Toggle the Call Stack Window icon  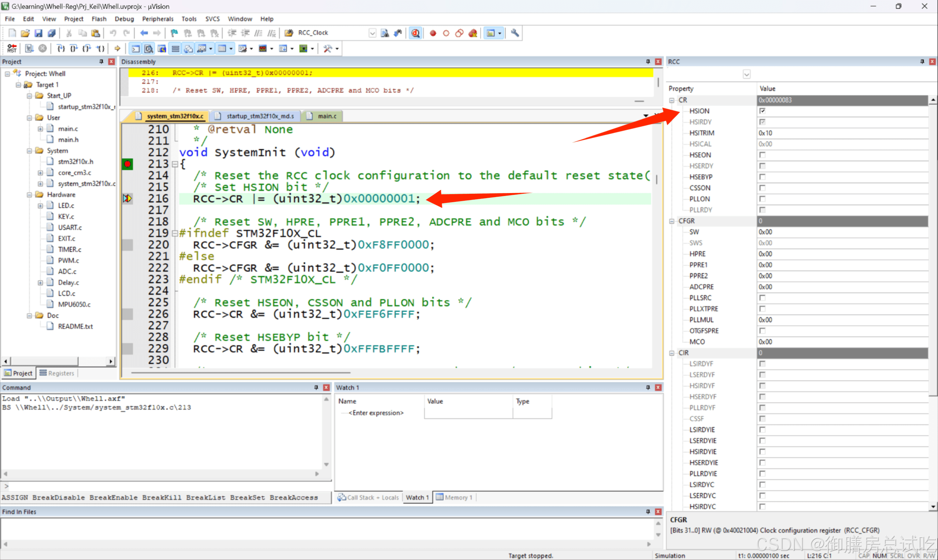[x=188, y=48]
